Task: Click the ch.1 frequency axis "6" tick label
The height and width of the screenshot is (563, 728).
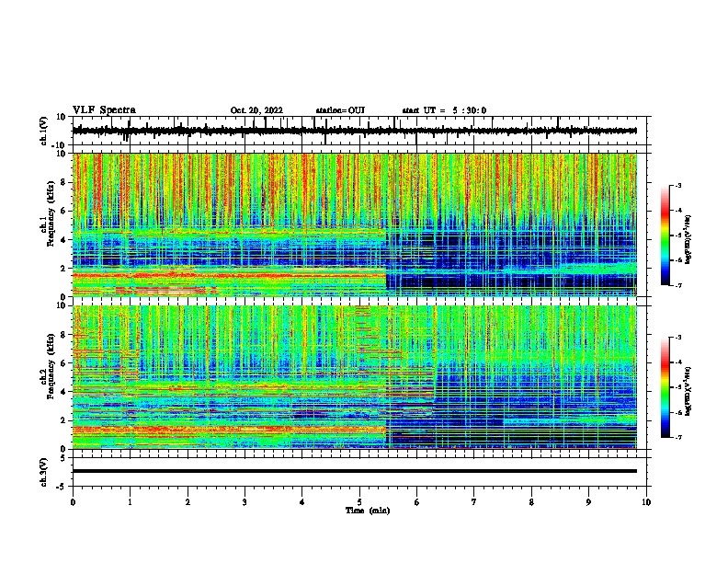Action: click(x=63, y=212)
